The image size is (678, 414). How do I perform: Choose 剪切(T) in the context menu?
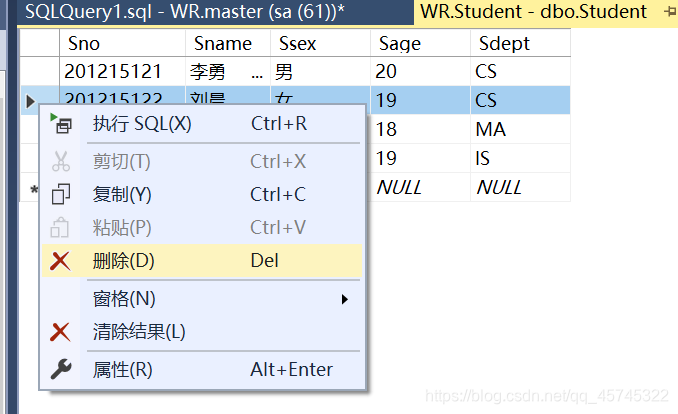point(202,161)
